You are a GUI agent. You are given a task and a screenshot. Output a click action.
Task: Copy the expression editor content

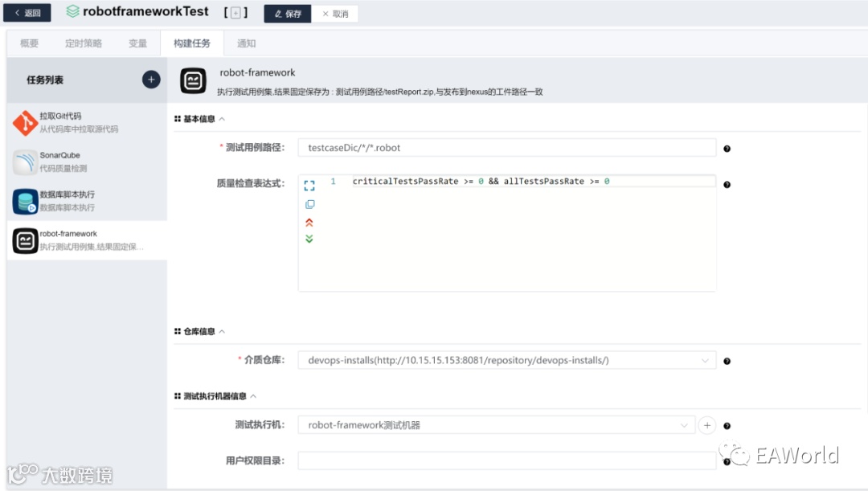310,204
